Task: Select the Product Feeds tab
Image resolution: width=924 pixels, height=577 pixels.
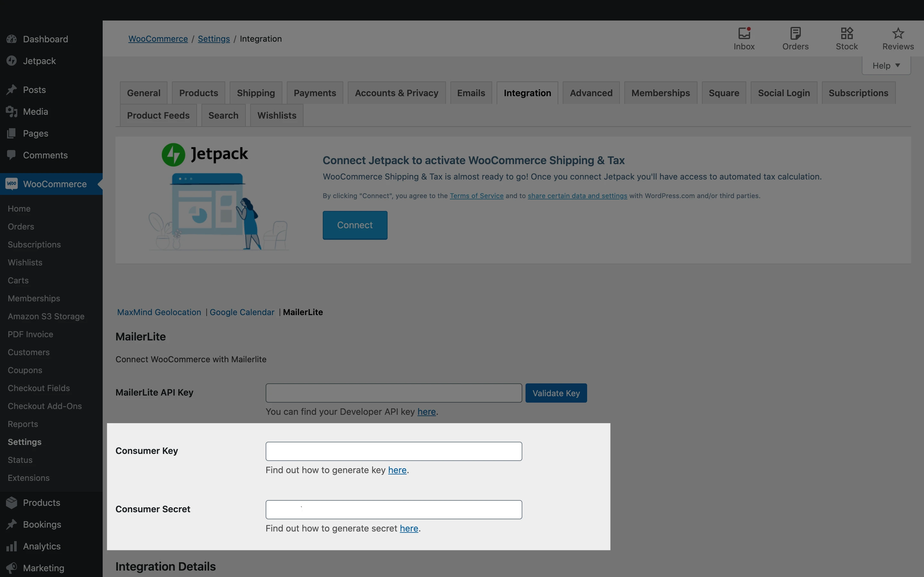Action: [158, 115]
